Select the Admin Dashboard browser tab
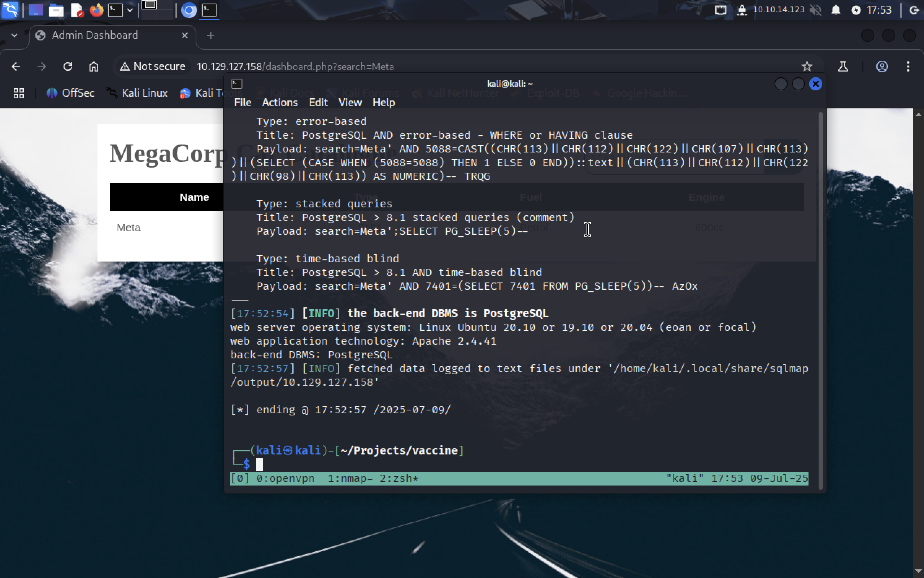The height and width of the screenshot is (578, 924). point(113,35)
